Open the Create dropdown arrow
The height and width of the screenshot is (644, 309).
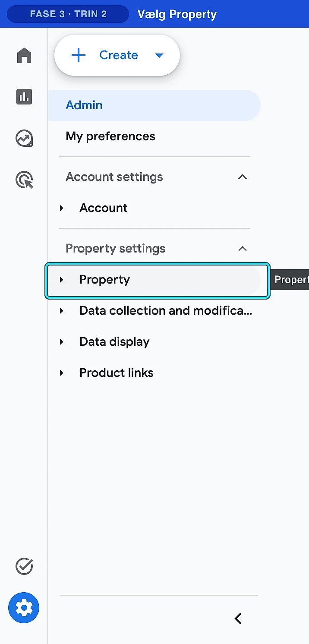(159, 55)
